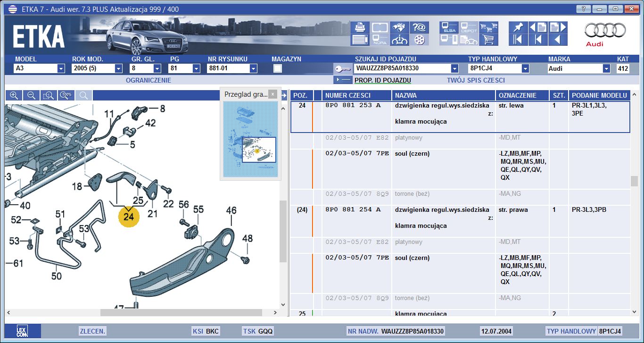Click the drawing overview thumbnail
644x343 pixels.
click(251, 139)
